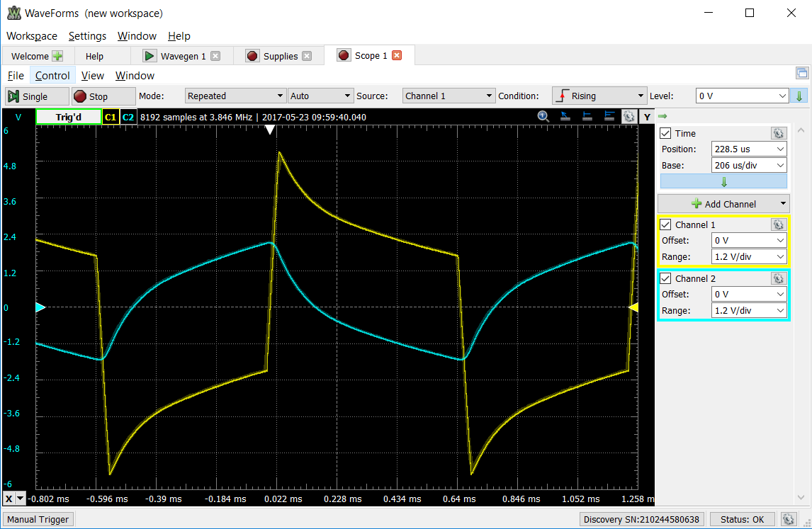Open the Source Channel 1 dropdown
The image size is (812, 529).
448,96
